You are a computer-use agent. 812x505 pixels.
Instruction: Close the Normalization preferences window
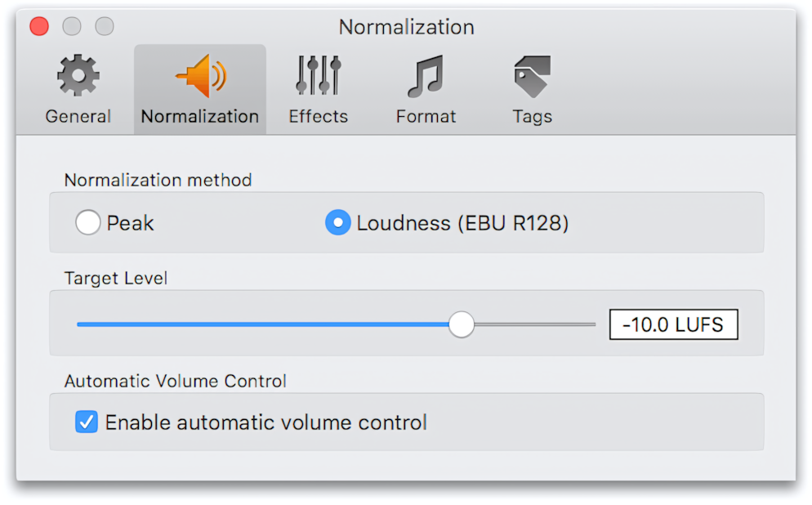38,25
